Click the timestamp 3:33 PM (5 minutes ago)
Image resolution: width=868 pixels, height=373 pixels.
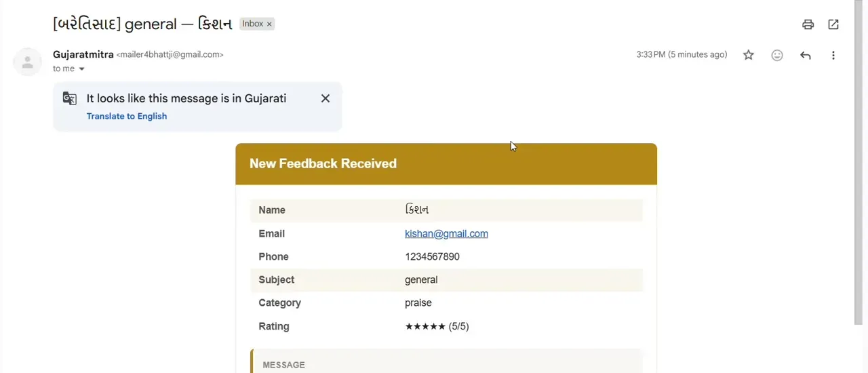pyautogui.click(x=682, y=54)
